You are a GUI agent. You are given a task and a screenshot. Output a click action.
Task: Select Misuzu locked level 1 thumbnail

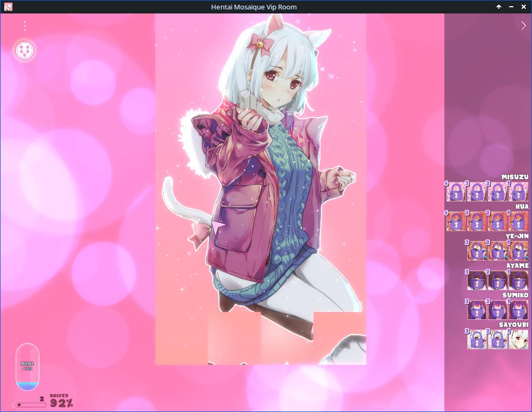point(518,192)
